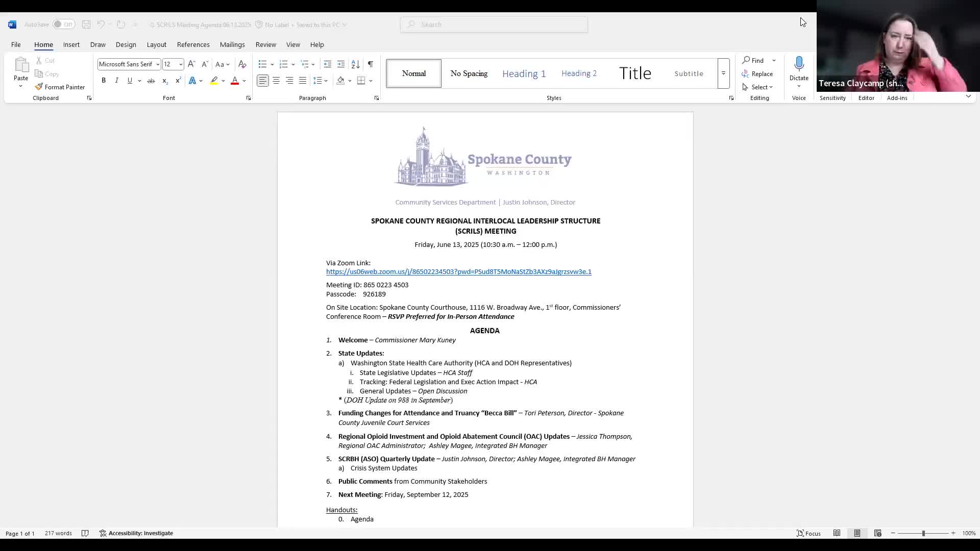Click the Format Painter icon
Viewport: 980px width, 551px height.
39,87
